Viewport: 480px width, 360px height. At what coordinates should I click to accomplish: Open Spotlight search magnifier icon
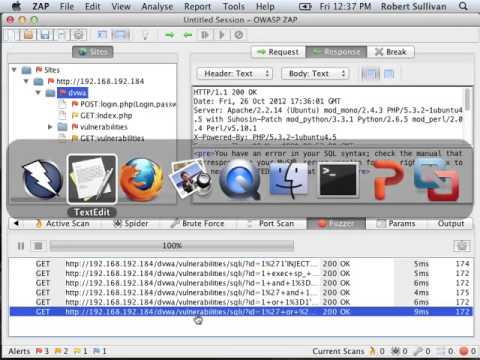coord(463,6)
